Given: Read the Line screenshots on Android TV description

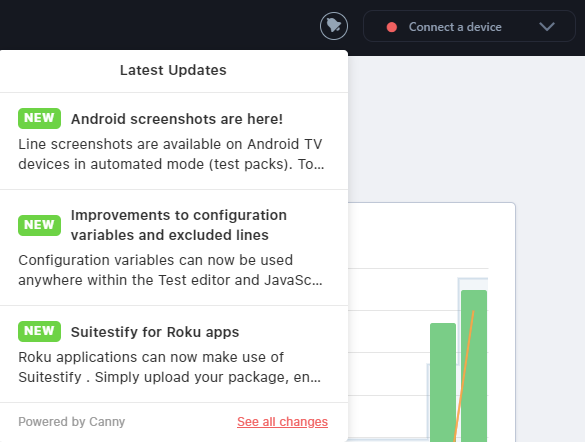Looking at the screenshot, I should pos(171,154).
